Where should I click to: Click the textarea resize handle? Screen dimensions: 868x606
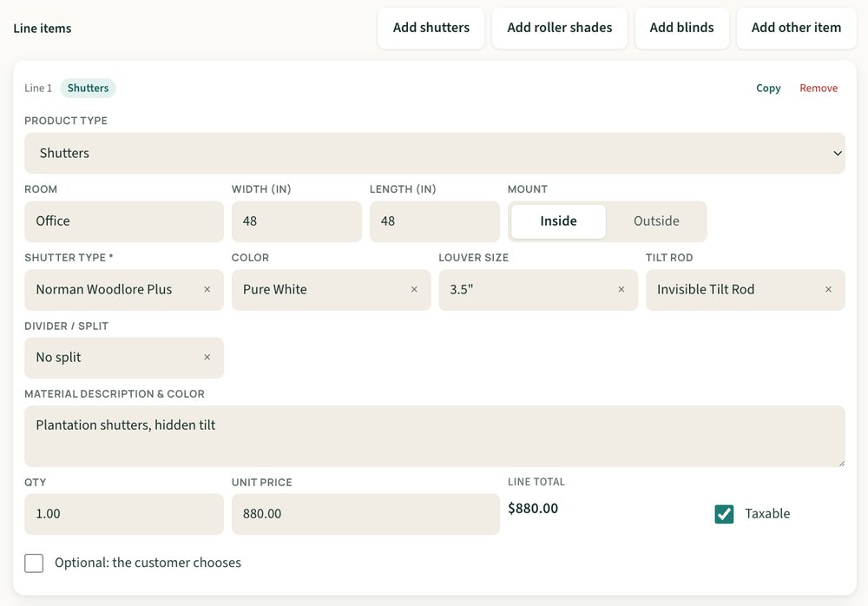point(841,463)
